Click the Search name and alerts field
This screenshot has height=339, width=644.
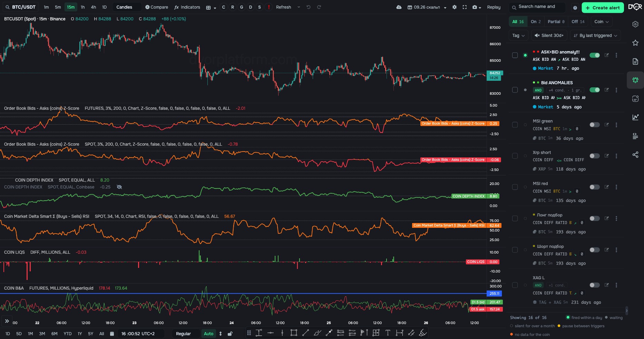click(x=537, y=8)
